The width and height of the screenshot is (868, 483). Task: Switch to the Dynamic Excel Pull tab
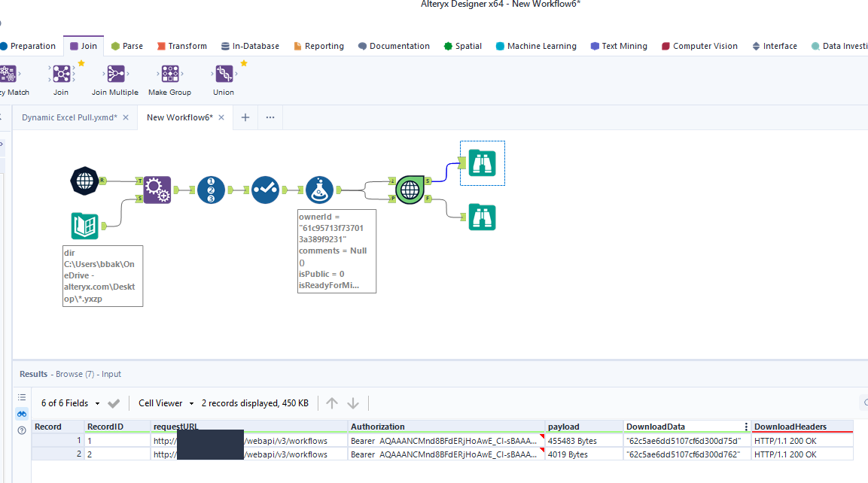point(70,117)
